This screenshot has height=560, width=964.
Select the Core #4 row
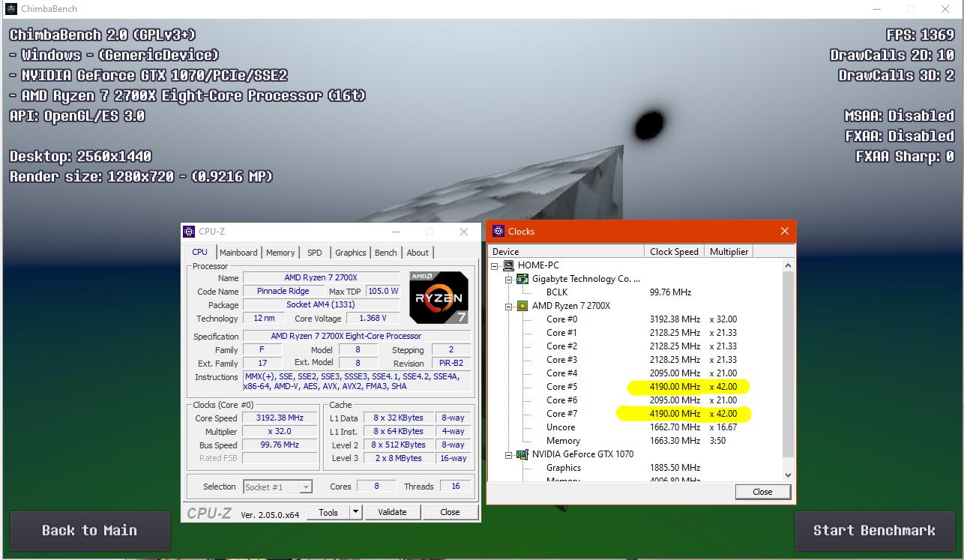coord(636,373)
